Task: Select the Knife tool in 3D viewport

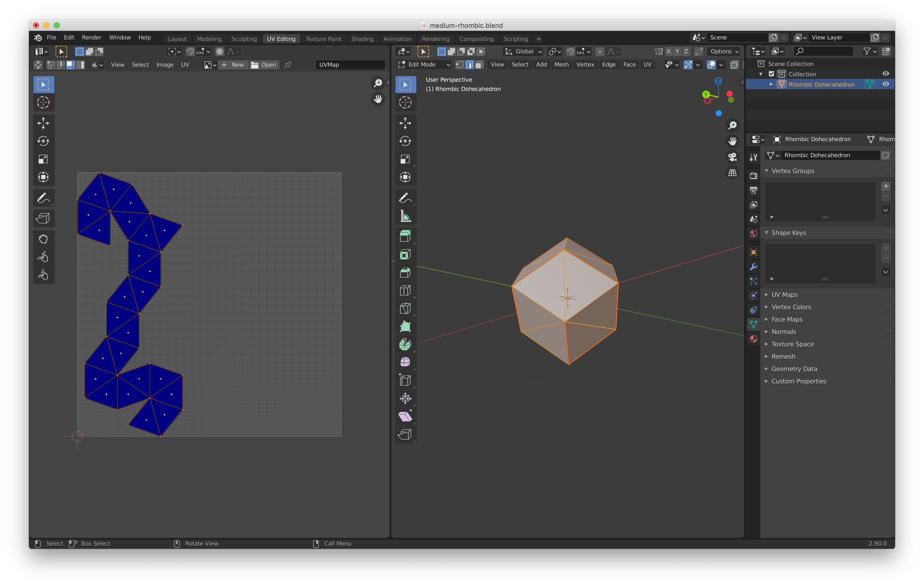Action: (405, 309)
